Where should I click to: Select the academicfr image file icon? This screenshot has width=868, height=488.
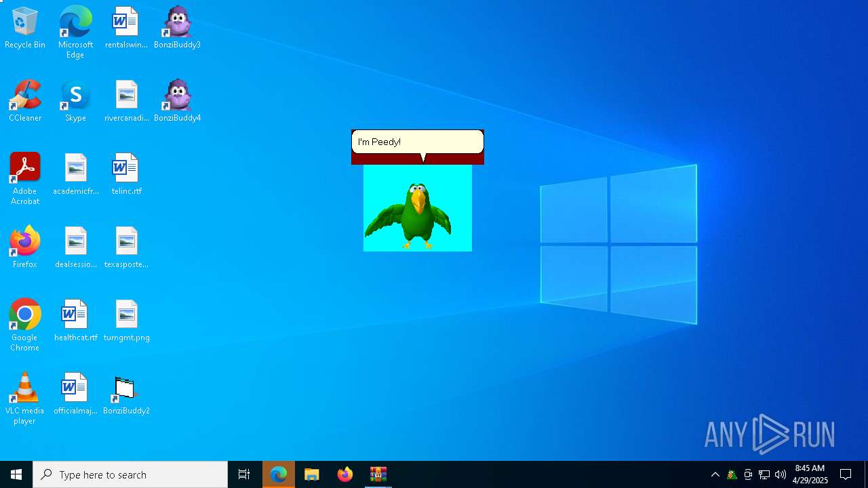click(75, 175)
